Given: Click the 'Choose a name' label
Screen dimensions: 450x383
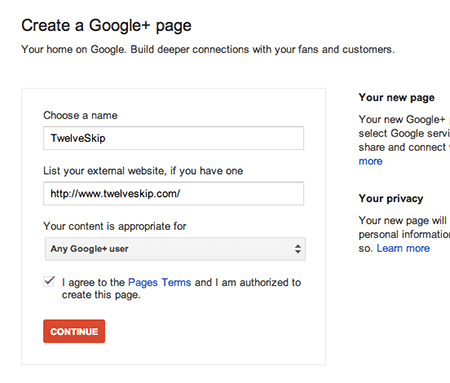Looking at the screenshot, I should tap(80, 115).
